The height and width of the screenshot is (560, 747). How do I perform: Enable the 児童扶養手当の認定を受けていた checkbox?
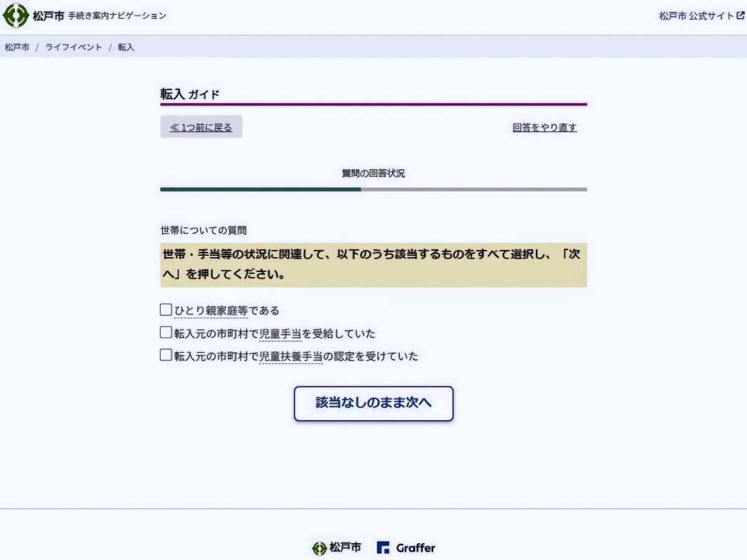(166, 355)
